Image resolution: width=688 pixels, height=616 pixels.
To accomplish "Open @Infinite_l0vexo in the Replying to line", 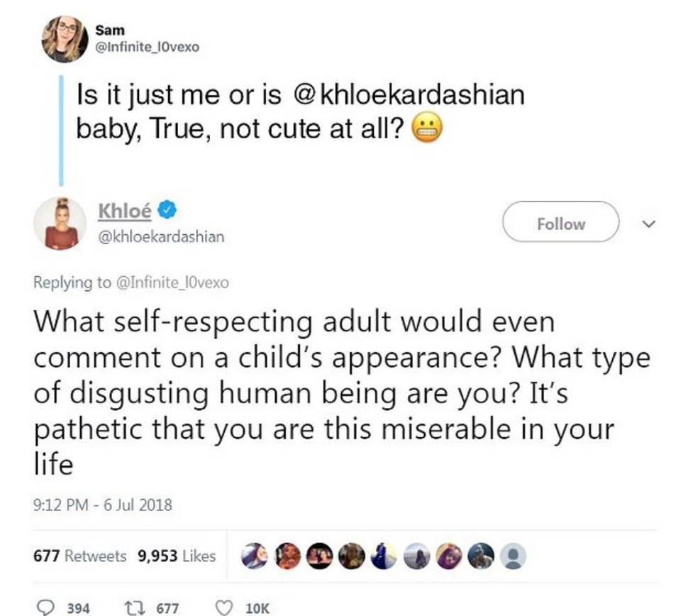I will pyautogui.click(x=172, y=282).
